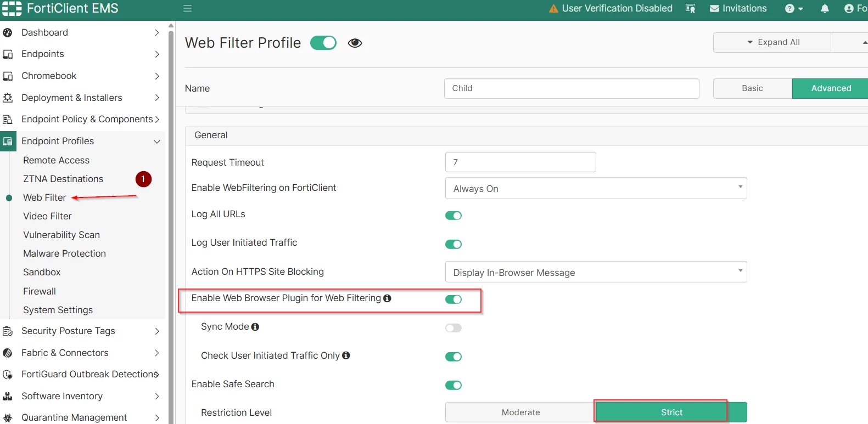This screenshot has width=868, height=424.
Task: Expand Security Posture Tags chevron
Action: click(157, 331)
